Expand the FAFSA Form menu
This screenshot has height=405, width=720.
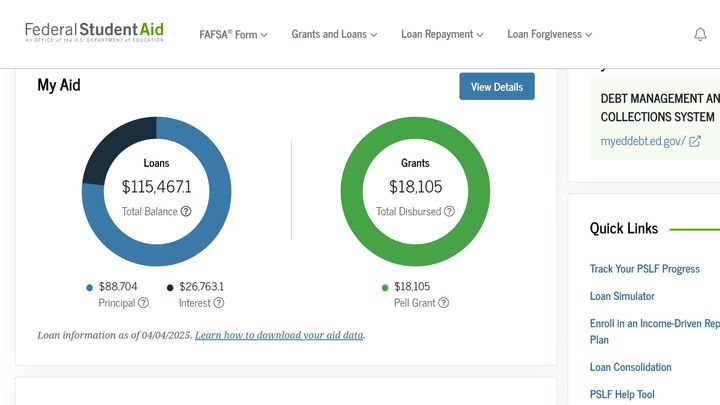pos(233,34)
